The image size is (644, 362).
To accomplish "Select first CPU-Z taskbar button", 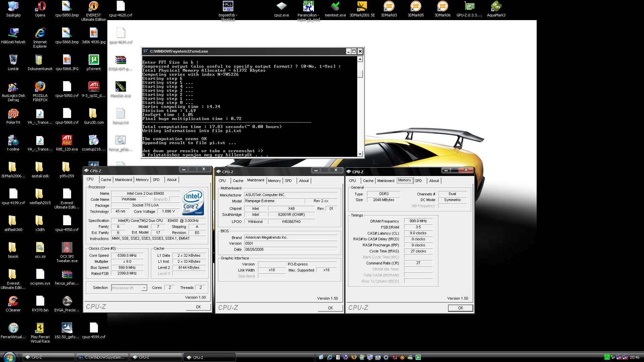I will point(49,357).
